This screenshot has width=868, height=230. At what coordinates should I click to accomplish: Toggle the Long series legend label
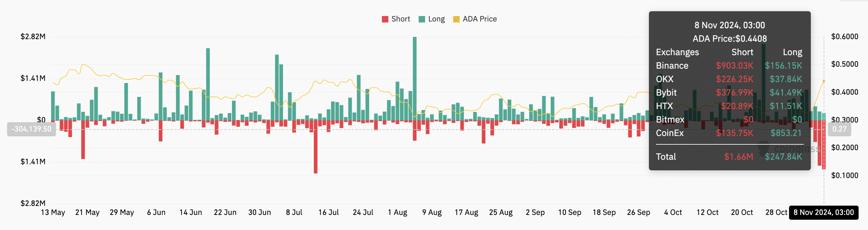click(x=436, y=19)
